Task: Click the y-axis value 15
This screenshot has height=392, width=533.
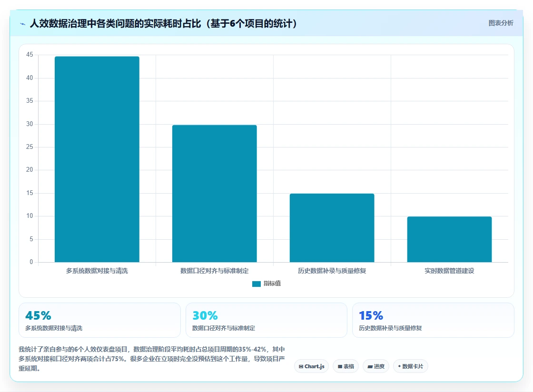Action: click(x=30, y=193)
